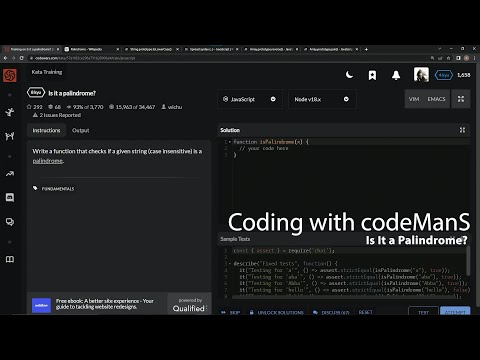
Task: Click the Webflow ad logo
Action: (41, 305)
